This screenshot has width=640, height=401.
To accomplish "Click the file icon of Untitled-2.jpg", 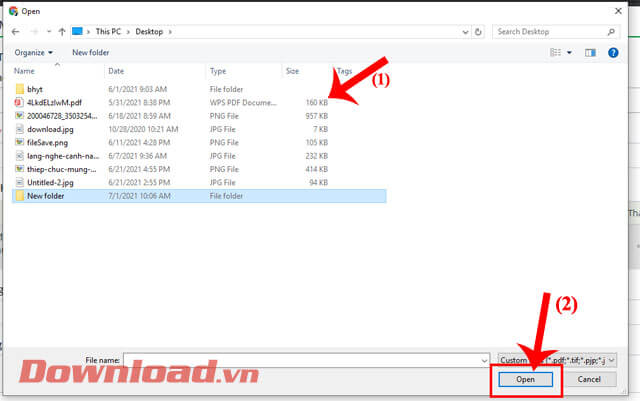I will pyautogui.click(x=19, y=182).
